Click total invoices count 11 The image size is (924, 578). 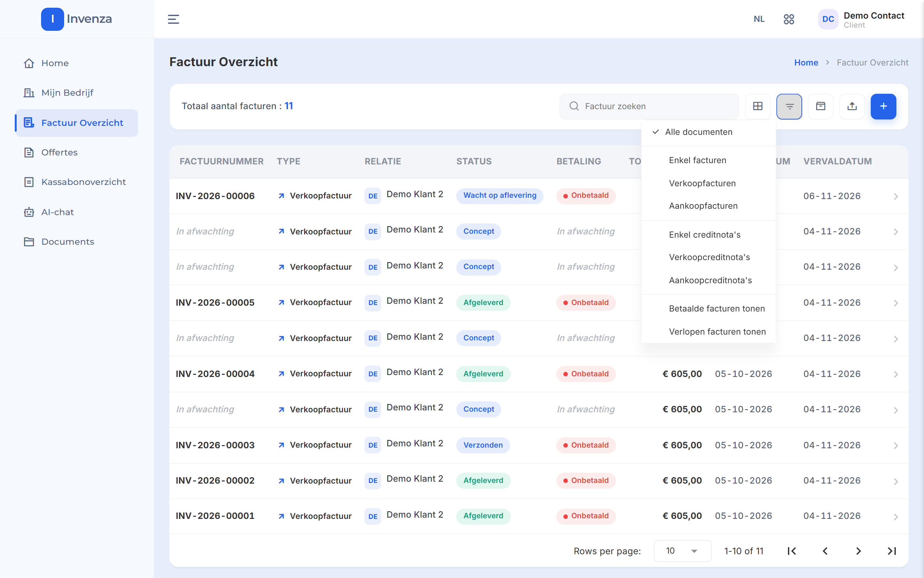pyautogui.click(x=289, y=106)
